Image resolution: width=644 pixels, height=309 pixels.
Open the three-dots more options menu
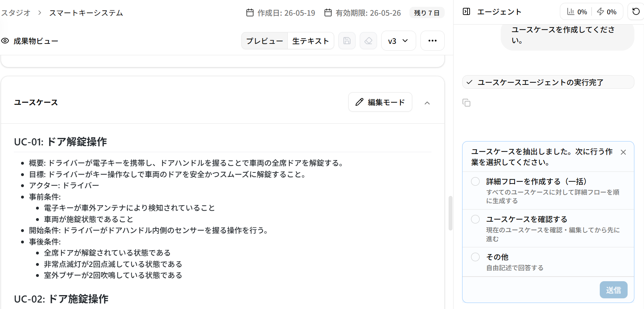pyautogui.click(x=432, y=41)
